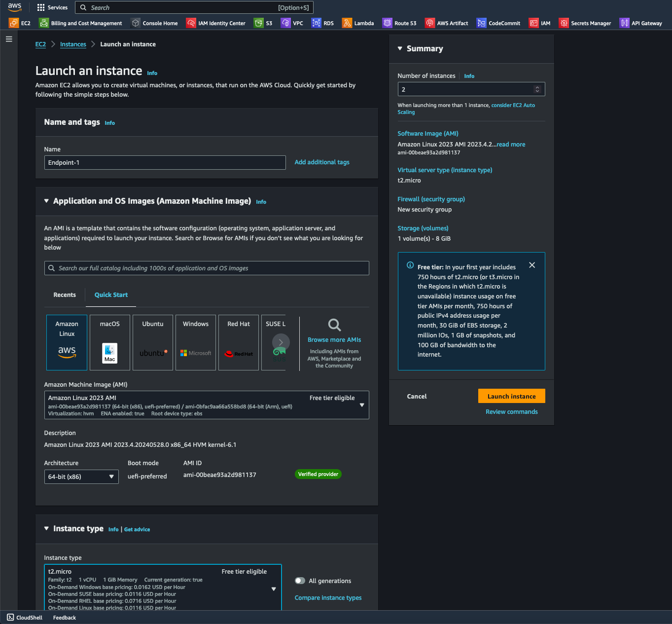This screenshot has height=624, width=672.
Task: Open CodeCommit shortcut
Action: click(498, 23)
